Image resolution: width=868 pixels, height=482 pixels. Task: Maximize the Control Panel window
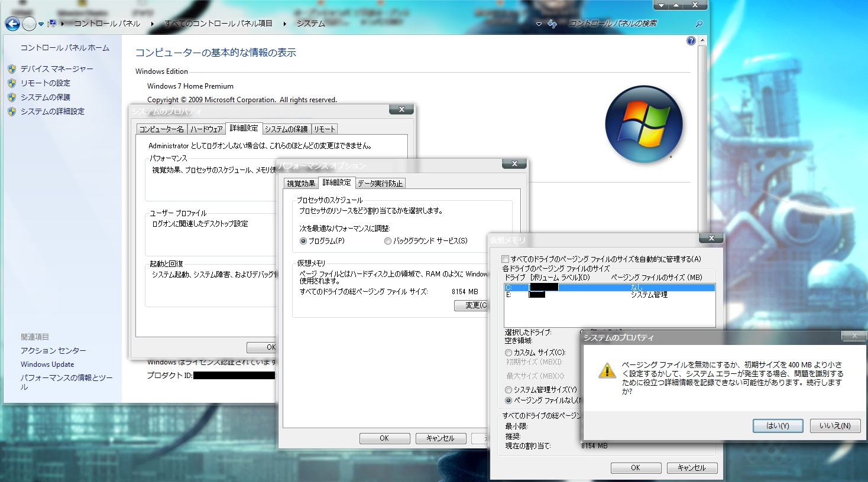[676, 5]
